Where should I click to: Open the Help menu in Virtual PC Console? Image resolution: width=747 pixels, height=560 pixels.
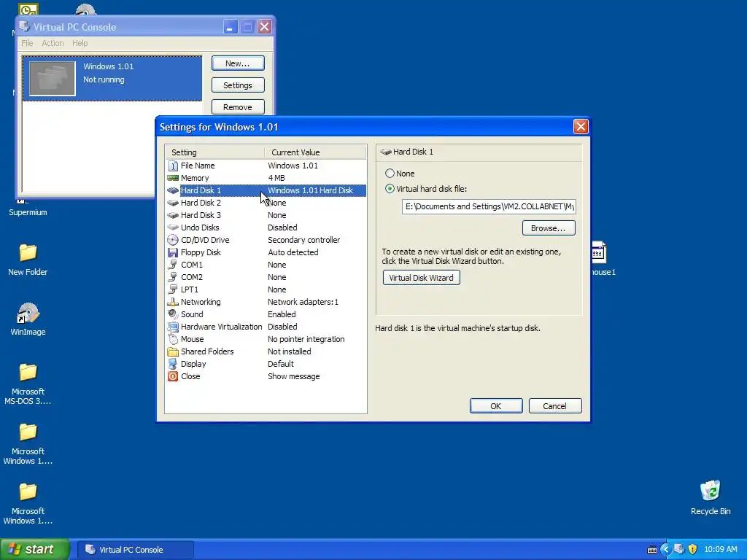[80, 43]
